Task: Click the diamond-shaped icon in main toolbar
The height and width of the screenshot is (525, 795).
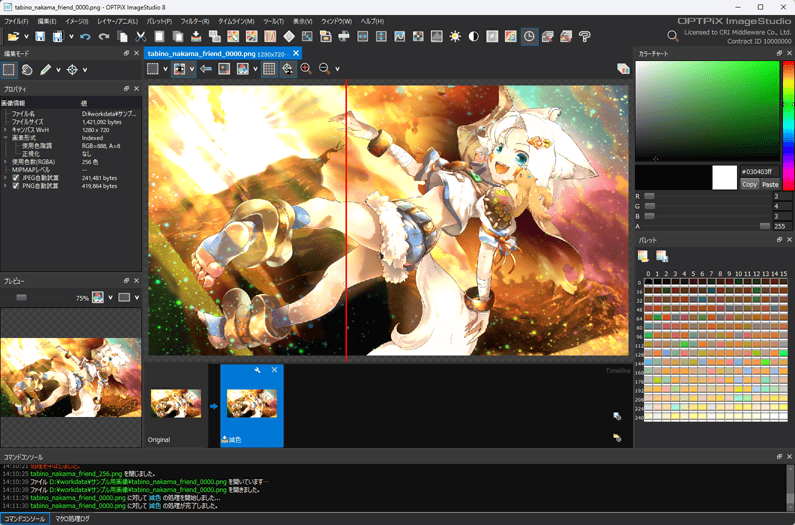Action: point(289,37)
